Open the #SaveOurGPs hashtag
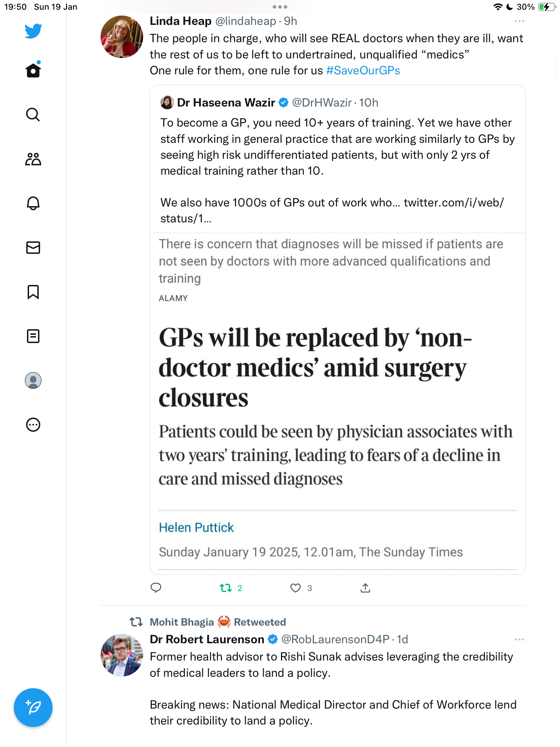This screenshot has height=747, width=560. coord(363,71)
